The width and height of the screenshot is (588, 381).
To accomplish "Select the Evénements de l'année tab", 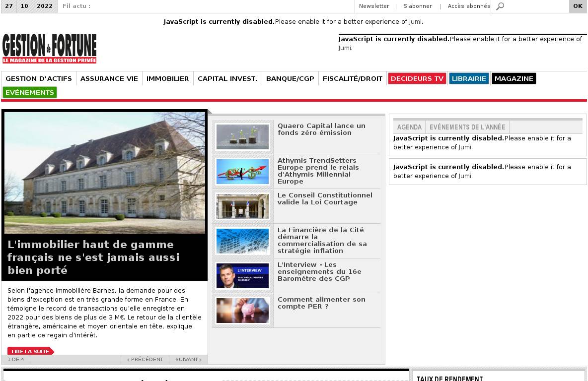I will click(x=467, y=127).
